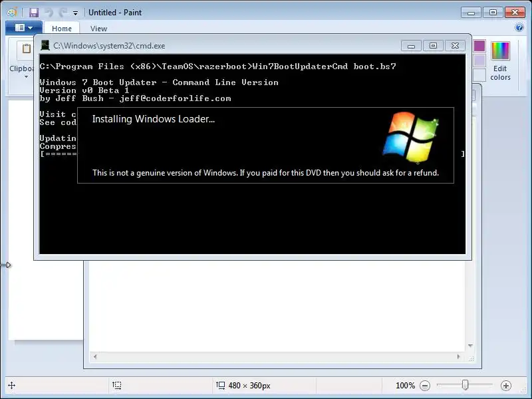Image resolution: width=532 pixels, height=399 pixels.
Task: Click the Redo arrow in quick access toolbar
Action: pos(63,13)
